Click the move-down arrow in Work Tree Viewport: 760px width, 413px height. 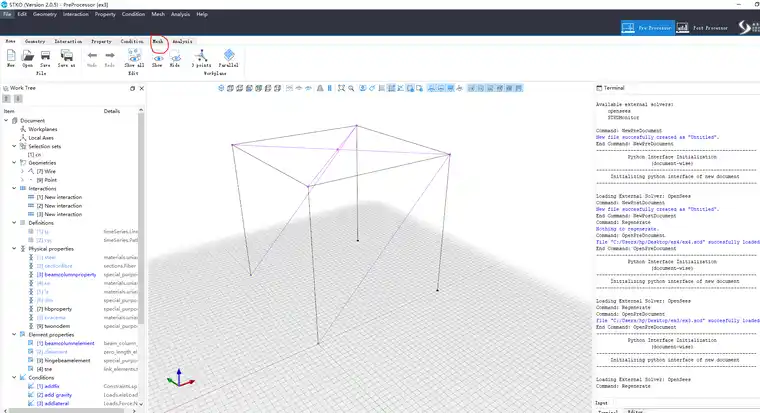pyautogui.click(x=18, y=98)
